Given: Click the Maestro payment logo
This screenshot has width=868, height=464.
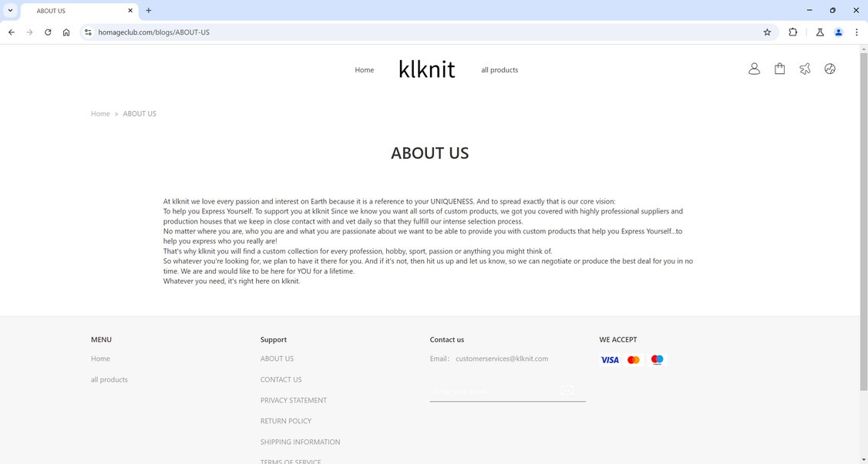Looking at the screenshot, I should coord(657,360).
